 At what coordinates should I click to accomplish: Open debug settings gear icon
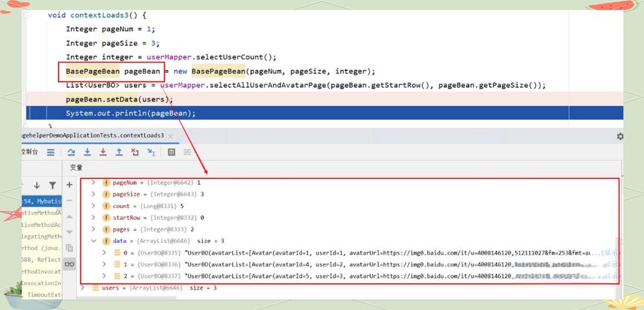pyautogui.click(x=620, y=136)
